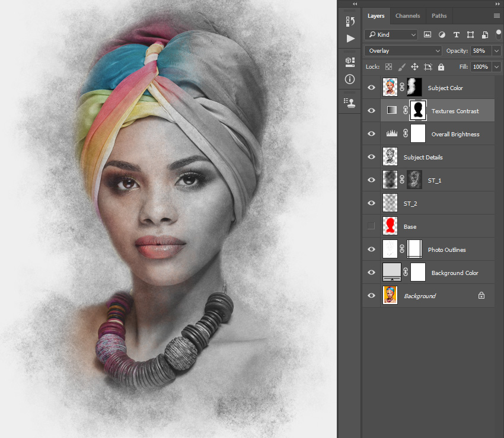Open the Overlay blend mode dropdown
Viewport: 504px width, 438px height.
click(403, 51)
